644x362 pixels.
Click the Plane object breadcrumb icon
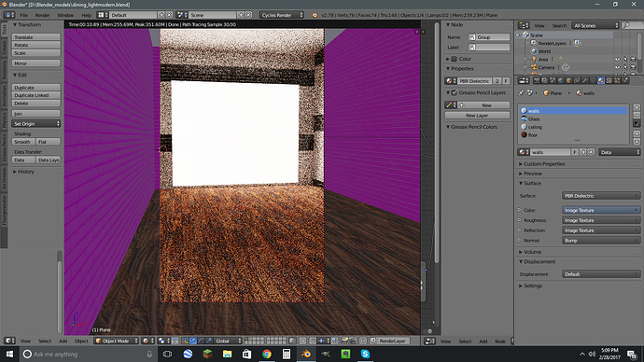pos(546,93)
